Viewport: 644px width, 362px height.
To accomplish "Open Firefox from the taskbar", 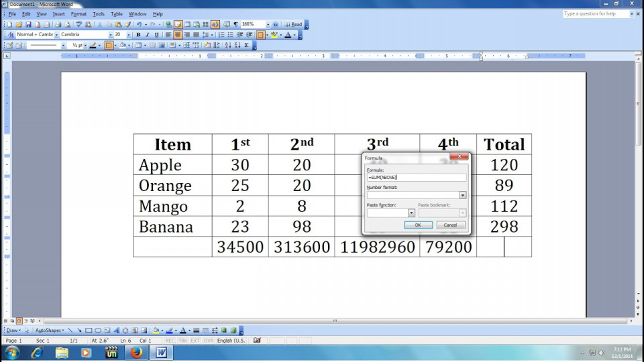I will [136, 353].
